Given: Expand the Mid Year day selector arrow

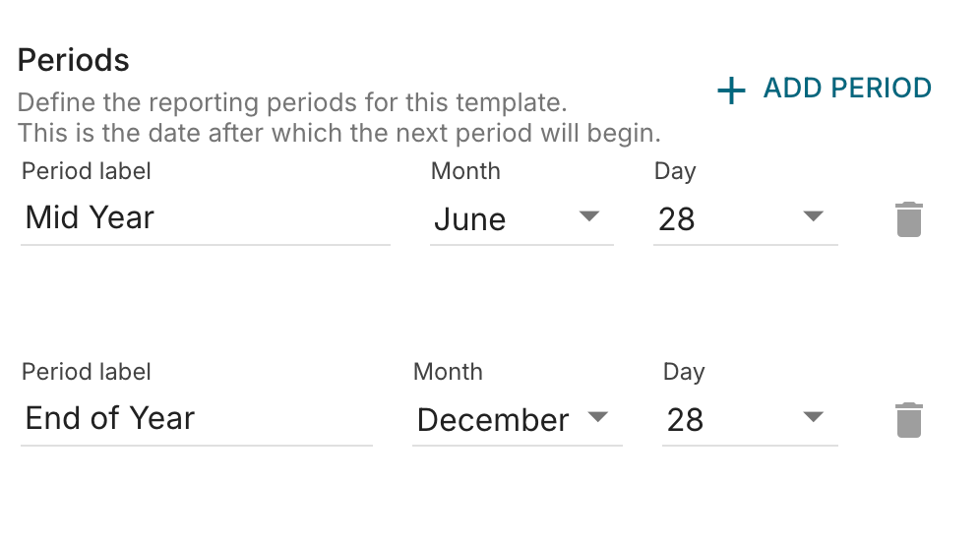Looking at the screenshot, I should pyautogui.click(x=813, y=216).
